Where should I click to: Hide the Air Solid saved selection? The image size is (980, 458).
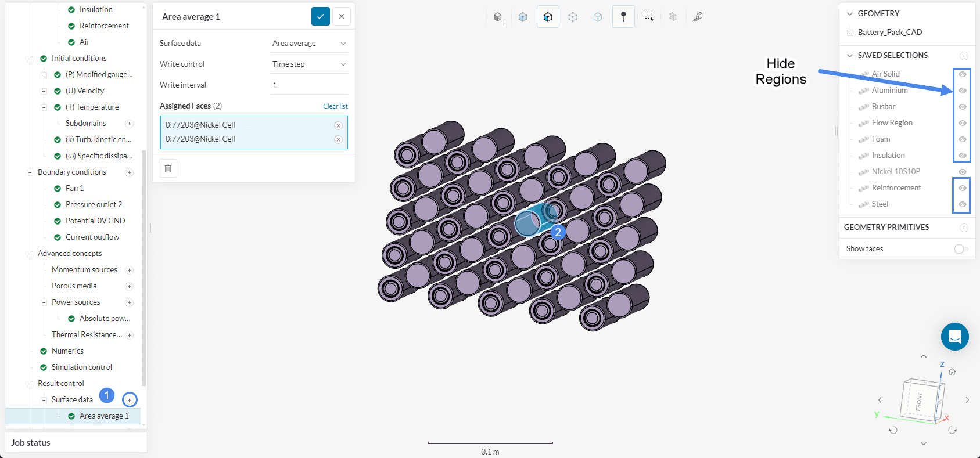[963, 74]
